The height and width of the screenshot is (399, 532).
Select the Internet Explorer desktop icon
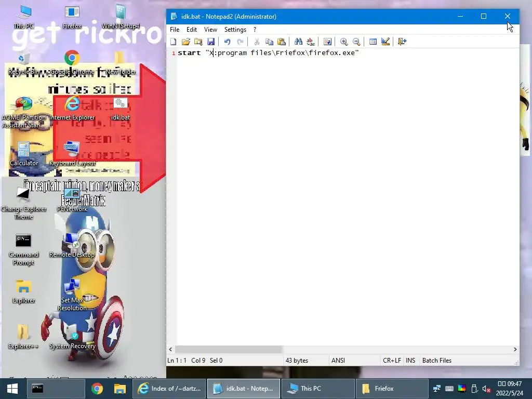point(72,109)
